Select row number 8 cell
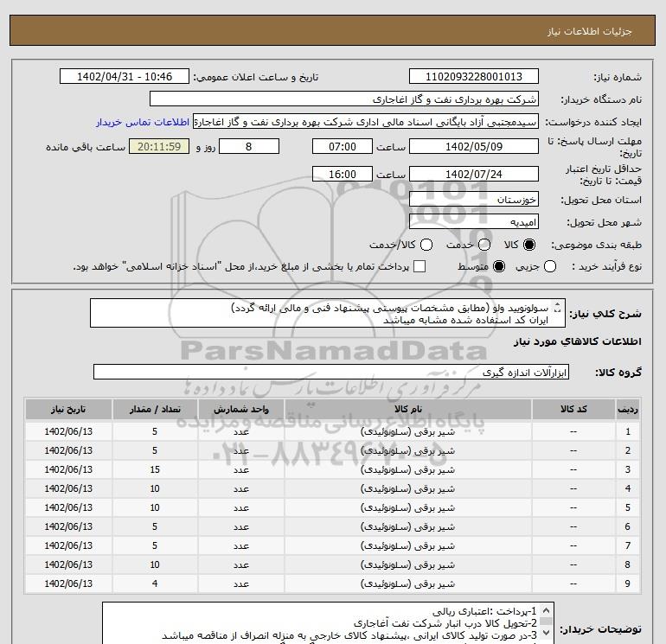 pos(628,564)
